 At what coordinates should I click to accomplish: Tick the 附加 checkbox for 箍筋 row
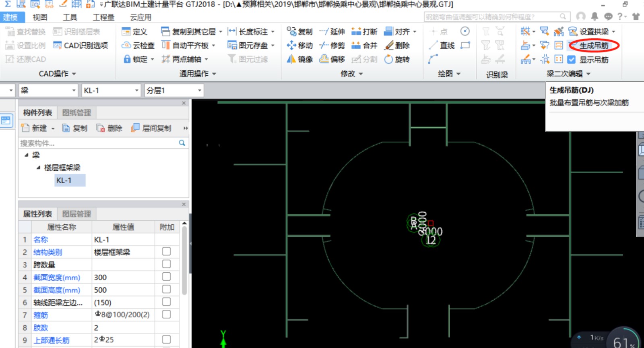pos(166,314)
